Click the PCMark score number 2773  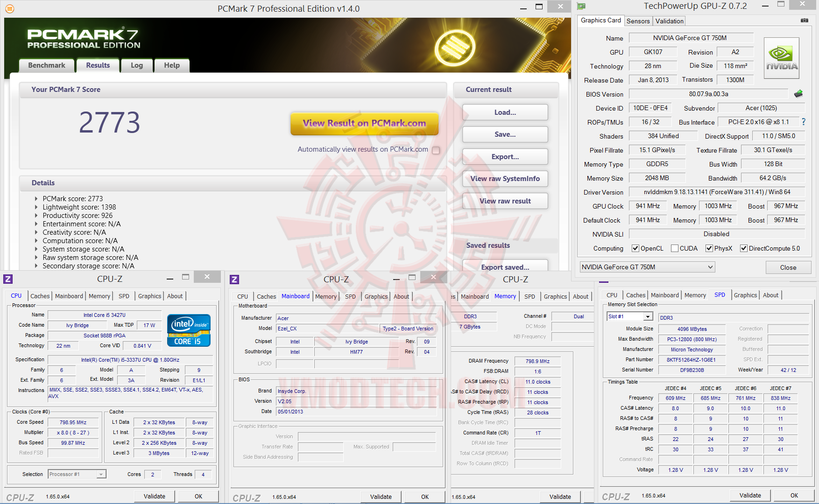click(x=109, y=123)
